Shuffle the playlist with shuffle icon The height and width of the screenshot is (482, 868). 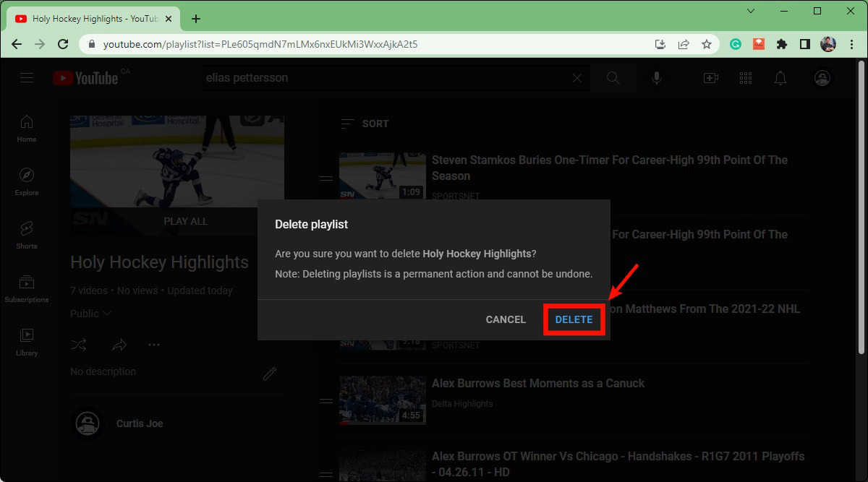tap(79, 345)
